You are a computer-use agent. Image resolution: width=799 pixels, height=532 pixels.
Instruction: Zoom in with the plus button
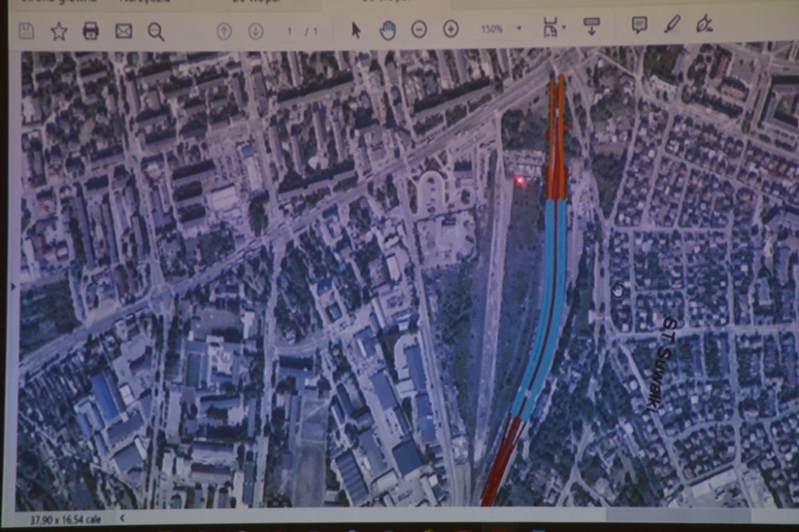pos(451,30)
